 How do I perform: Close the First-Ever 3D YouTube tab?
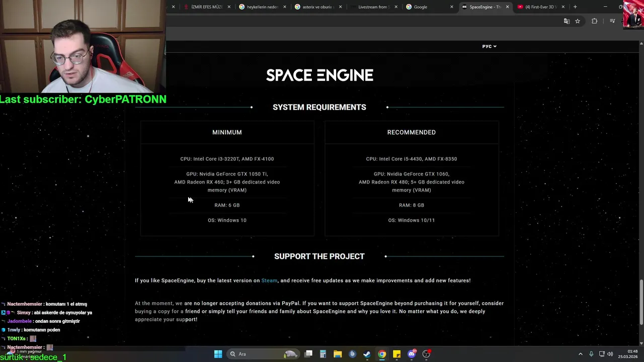pos(563,7)
